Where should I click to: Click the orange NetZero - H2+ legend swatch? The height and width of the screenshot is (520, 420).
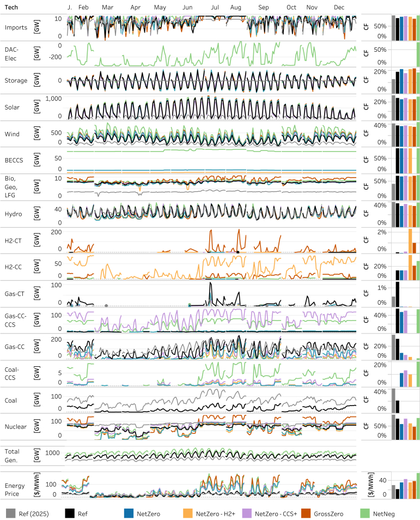coord(187,513)
